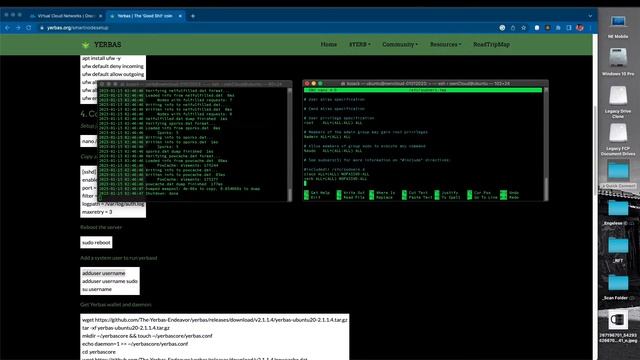
Task: Click the 'maxretry = 3' line
Action: (x=97, y=212)
